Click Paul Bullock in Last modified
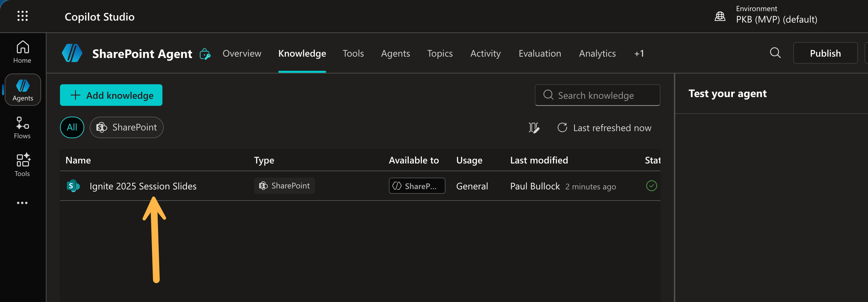This screenshot has height=302, width=868. point(535,186)
